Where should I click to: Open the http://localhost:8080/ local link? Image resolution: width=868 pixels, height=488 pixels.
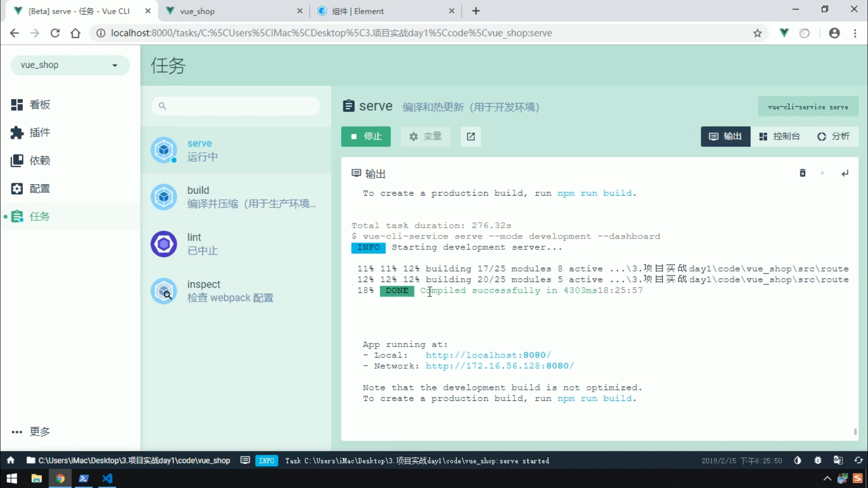(x=488, y=355)
